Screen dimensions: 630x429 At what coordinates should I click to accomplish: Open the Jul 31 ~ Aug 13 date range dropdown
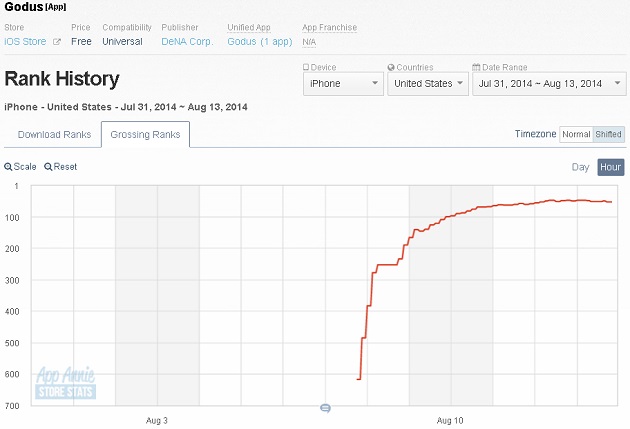(549, 84)
